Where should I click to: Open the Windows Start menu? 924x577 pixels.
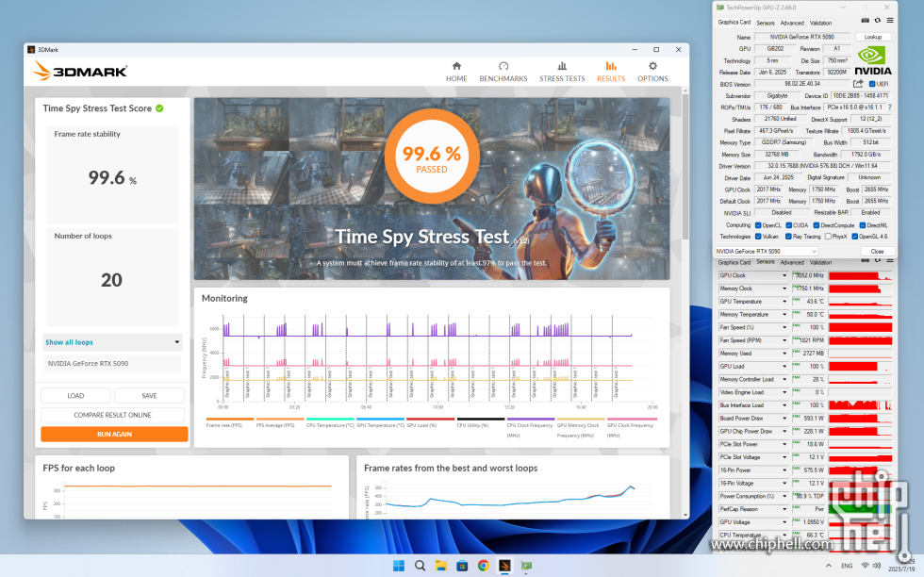399,566
